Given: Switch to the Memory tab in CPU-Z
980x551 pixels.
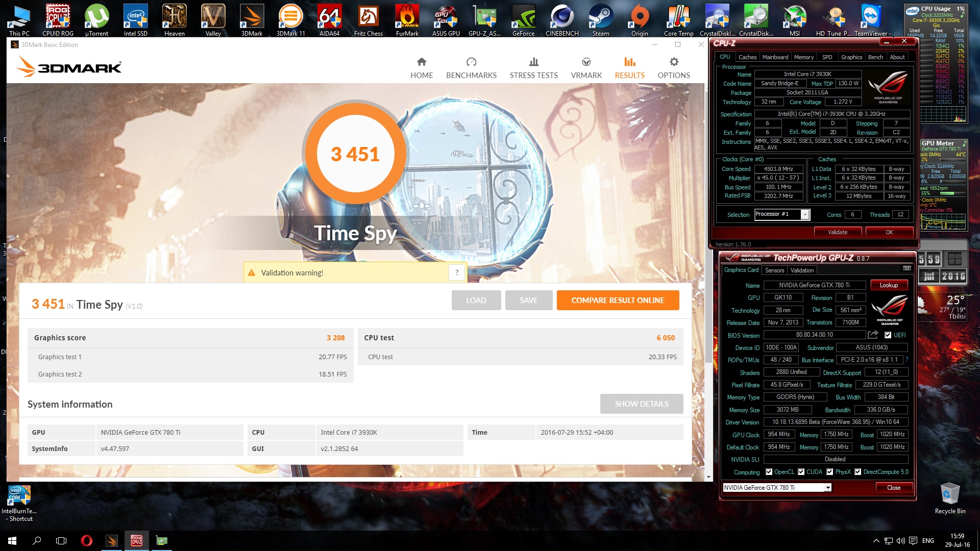Looking at the screenshot, I should click(803, 57).
